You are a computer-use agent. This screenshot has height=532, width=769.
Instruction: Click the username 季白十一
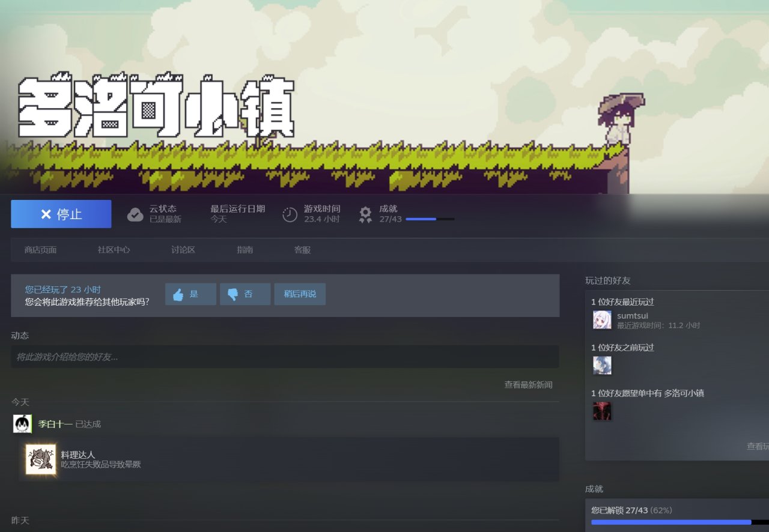point(55,424)
